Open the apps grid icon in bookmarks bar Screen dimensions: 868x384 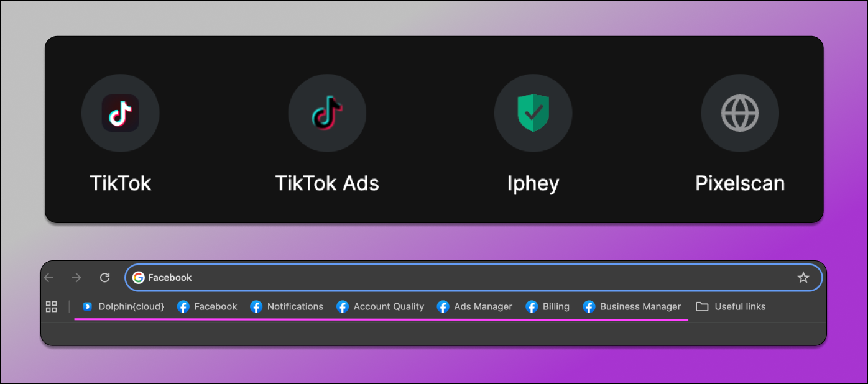pyautogui.click(x=52, y=306)
